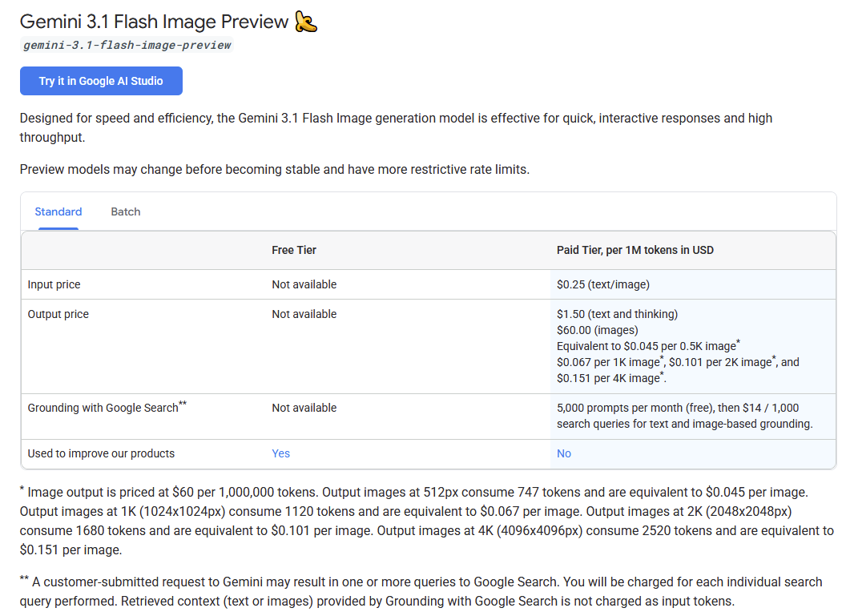Click the Grounding with Google Search row label

click(x=107, y=407)
